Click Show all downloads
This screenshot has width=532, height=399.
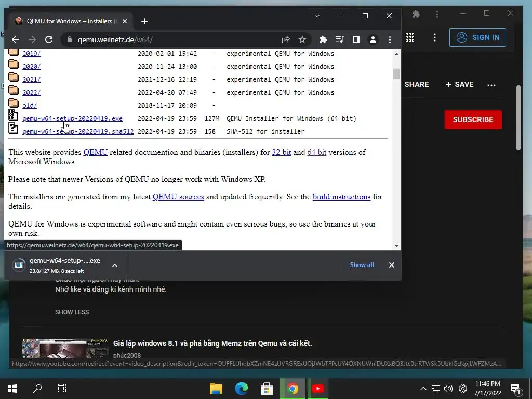362,265
